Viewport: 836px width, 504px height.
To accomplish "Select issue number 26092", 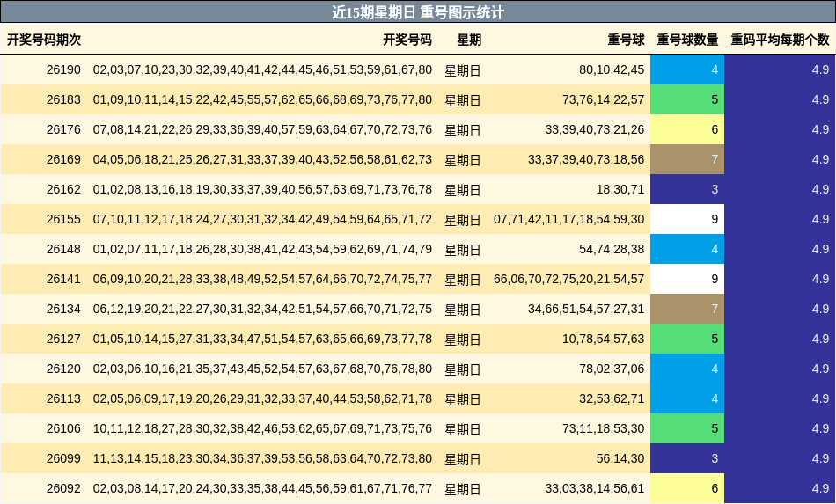I will tap(63, 488).
